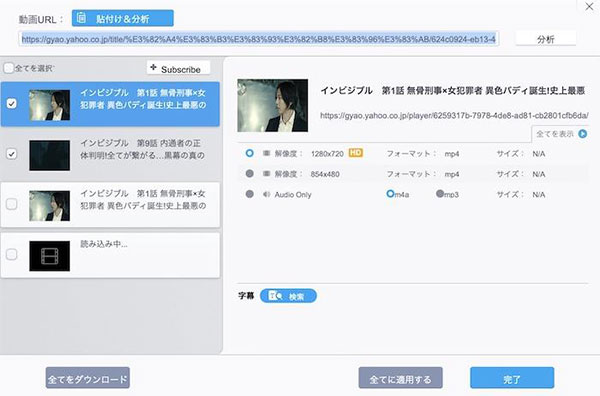Image resolution: width=600 pixels, height=396 pixels.
Task: Click the Audio Only label
Action: 293,194
